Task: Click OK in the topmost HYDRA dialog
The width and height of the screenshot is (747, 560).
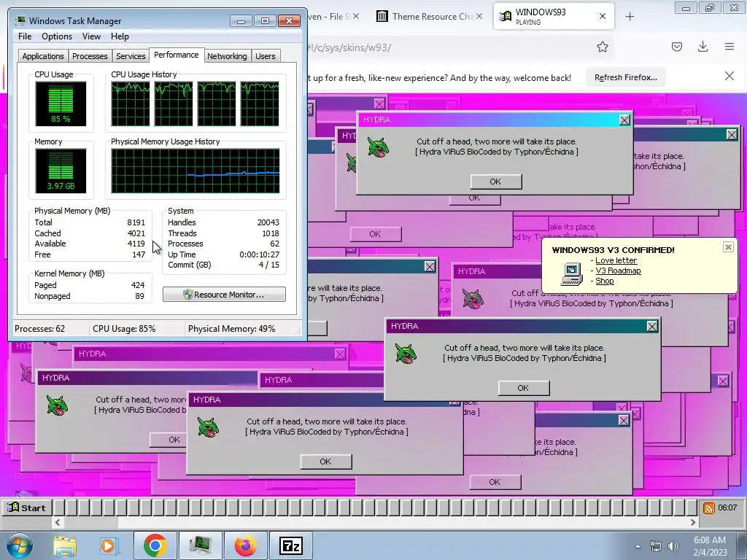Action: pos(495,182)
